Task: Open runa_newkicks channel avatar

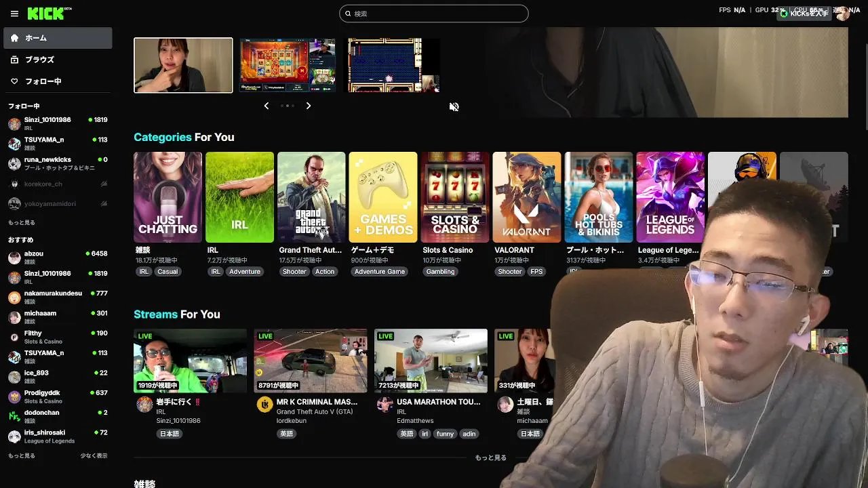Action: pos(14,163)
